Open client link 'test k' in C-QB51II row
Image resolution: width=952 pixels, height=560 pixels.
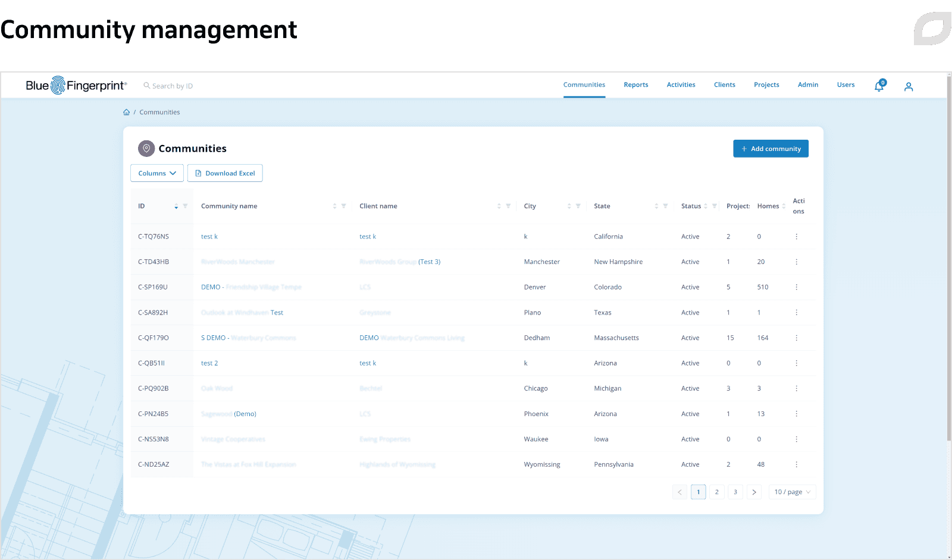pyautogui.click(x=368, y=363)
